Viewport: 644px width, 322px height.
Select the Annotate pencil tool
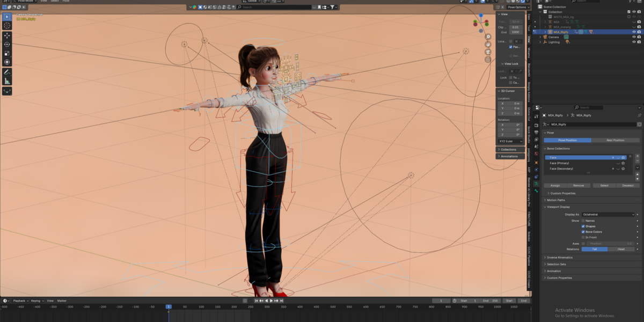(x=7, y=72)
